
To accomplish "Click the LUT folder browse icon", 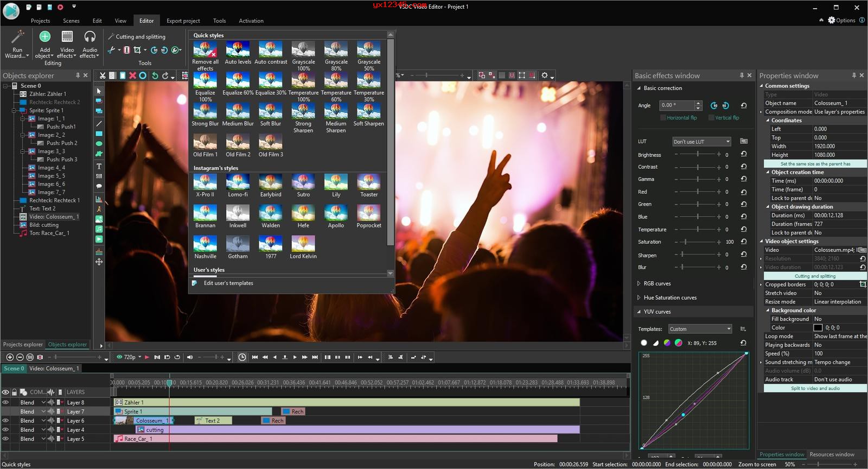I will point(744,141).
